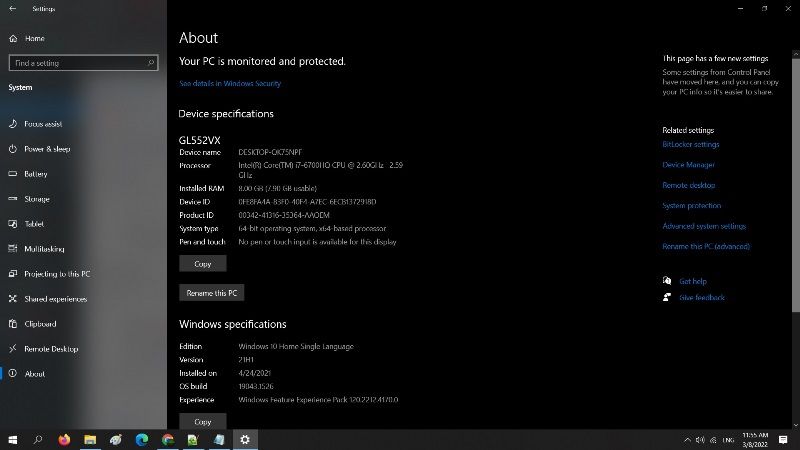Open Clipboard settings
Image resolution: width=800 pixels, height=450 pixels.
coord(40,324)
